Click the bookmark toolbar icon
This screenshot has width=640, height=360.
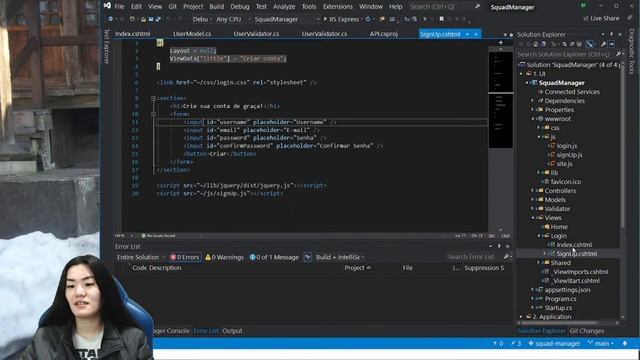441,19
